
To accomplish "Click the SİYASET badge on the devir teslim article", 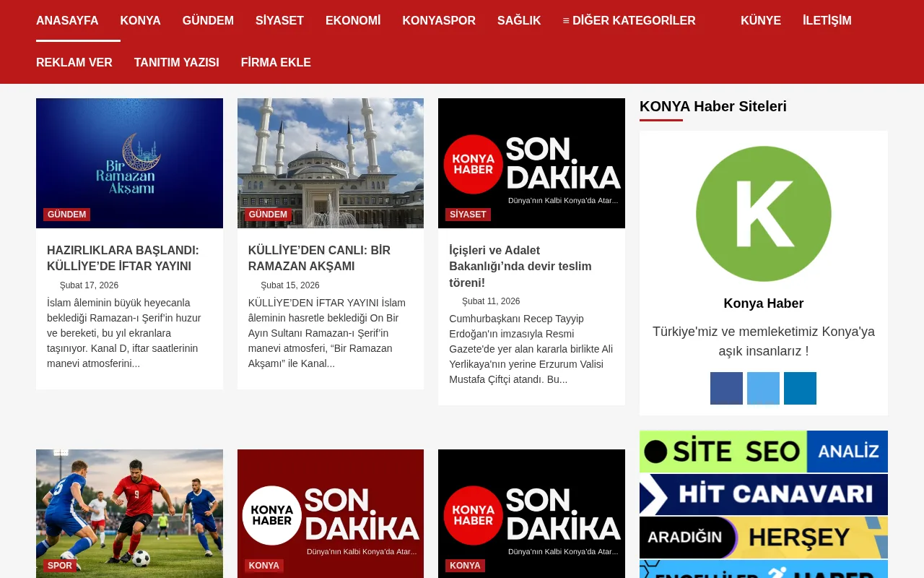I will (467, 214).
